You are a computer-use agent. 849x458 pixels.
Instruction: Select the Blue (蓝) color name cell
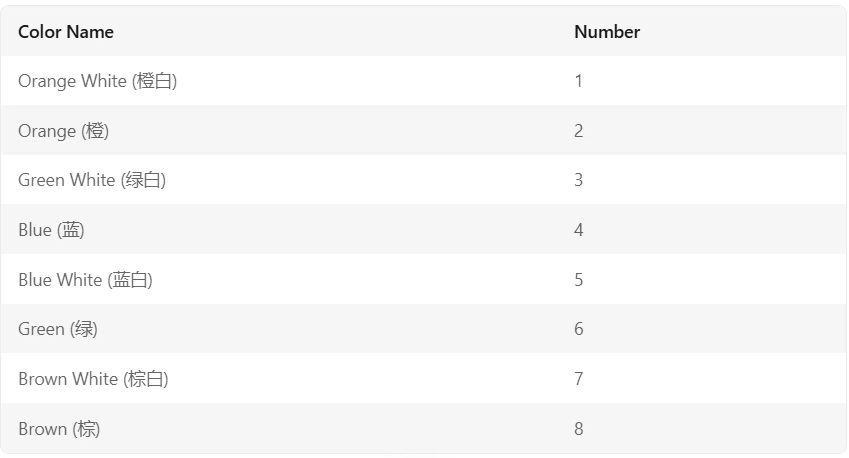[51, 230]
